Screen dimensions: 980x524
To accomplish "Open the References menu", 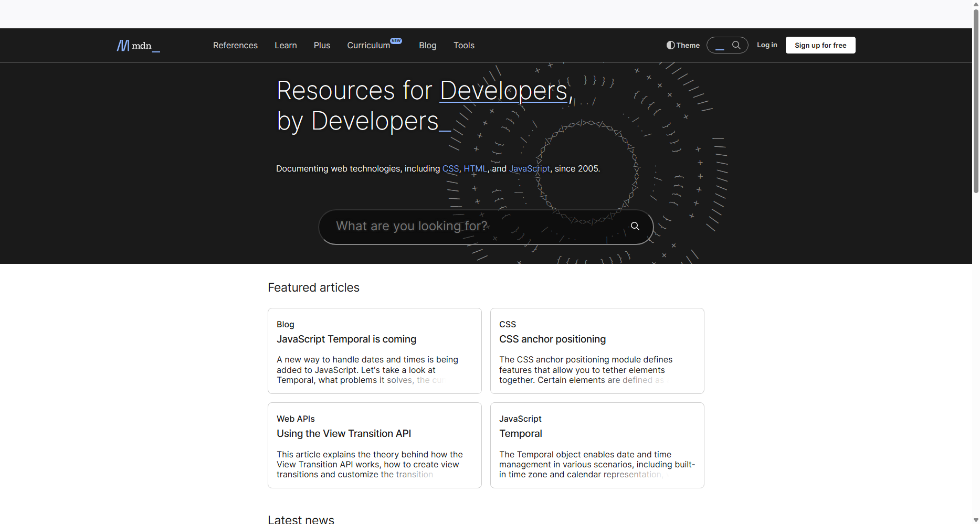I will point(235,45).
